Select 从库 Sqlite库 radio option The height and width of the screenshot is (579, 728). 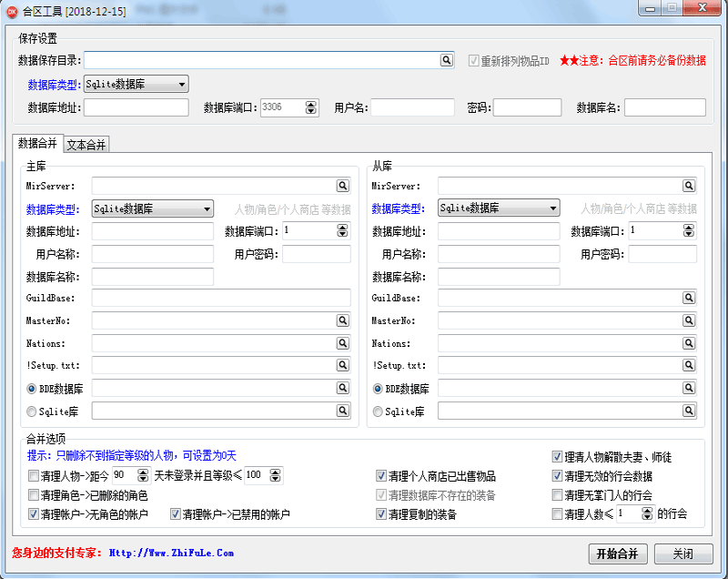pos(378,411)
